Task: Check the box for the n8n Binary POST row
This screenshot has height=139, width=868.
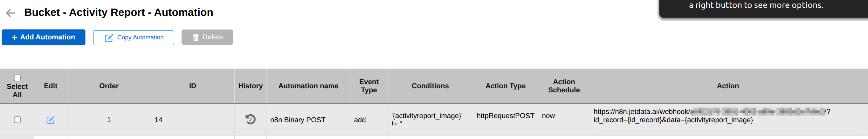Action: click(17, 120)
